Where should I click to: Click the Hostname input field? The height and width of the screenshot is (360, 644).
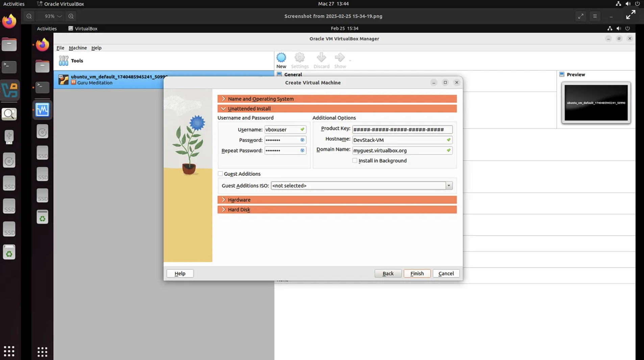(x=399, y=140)
